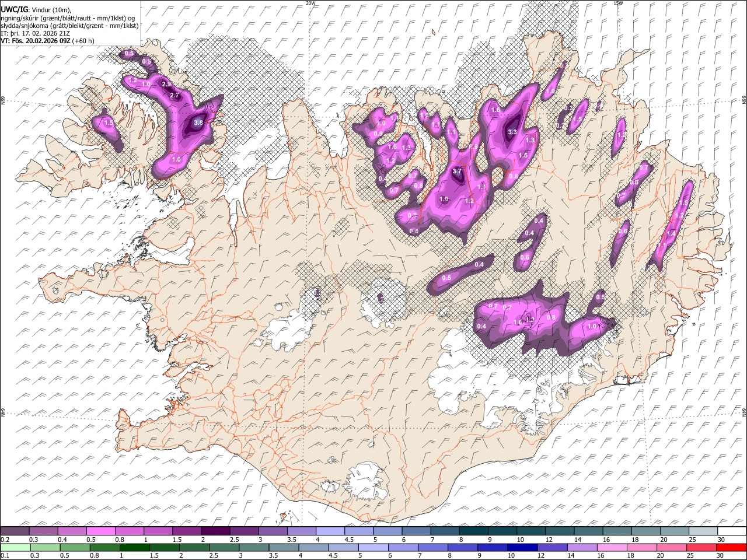Click the 3.7 precipitation value on the map
Viewport: 747px width, 560px height.
tap(457, 171)
